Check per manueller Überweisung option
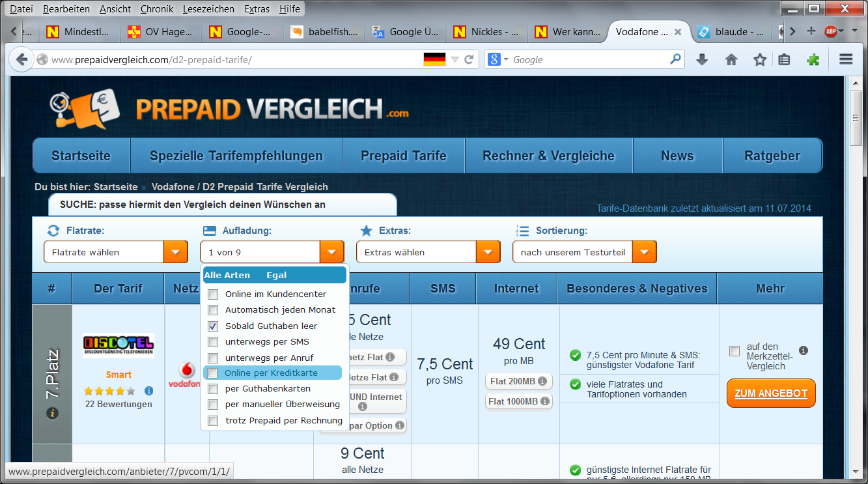The image size is (868, 484). pyautogui.click(x=213, y=405)
